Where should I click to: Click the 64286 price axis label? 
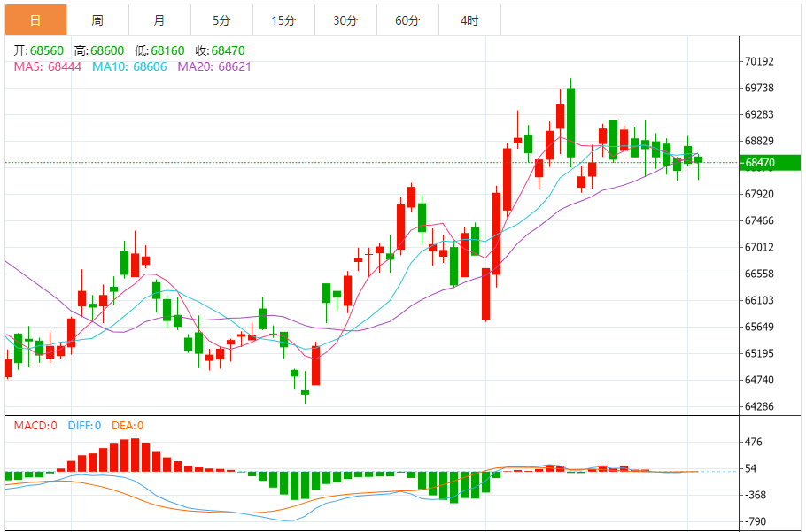(x=759, y=406)
